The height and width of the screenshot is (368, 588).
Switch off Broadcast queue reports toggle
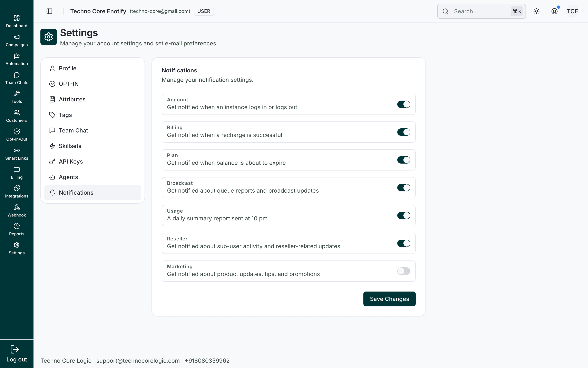(x=404, y=188)
